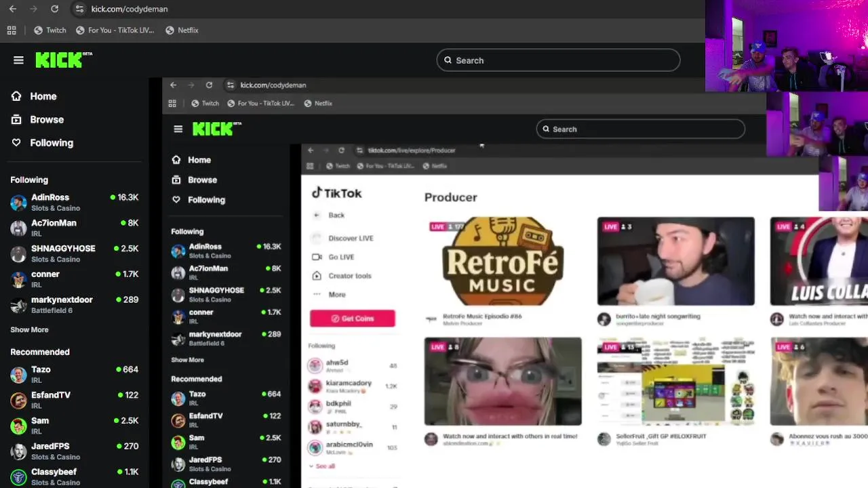Open the RetroFé Music live thumbnail
868x488 pixels.
(x=503, y=262)
